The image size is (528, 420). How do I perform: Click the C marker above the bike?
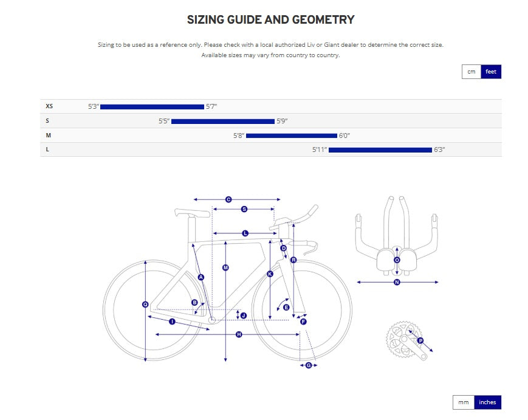point(228,199)
